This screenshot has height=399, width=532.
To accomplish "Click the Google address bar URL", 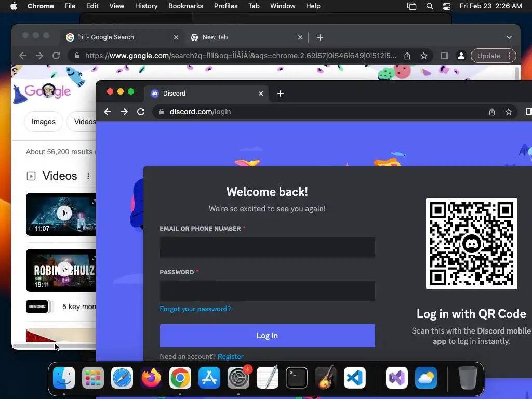I will pos(241,56).
